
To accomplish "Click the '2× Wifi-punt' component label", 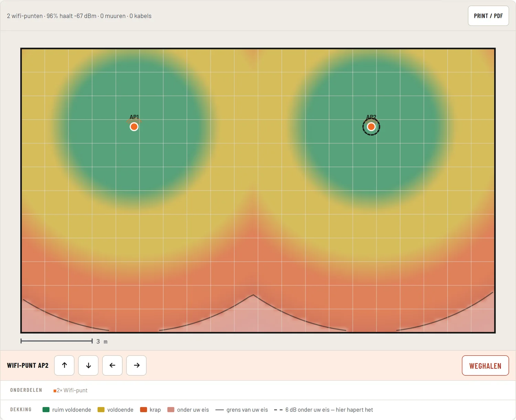I will pos(72,390).
